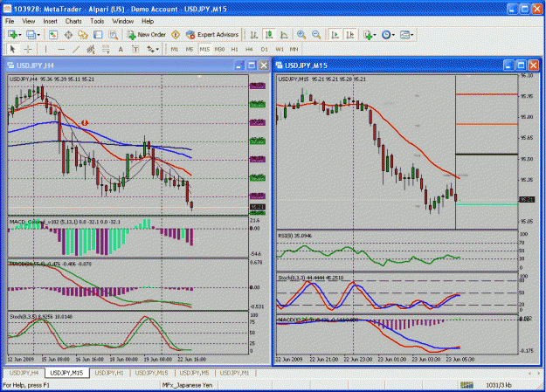Expand the Periods clock dropdown arrow
This screenshot has width=546, height=392.
393,35
